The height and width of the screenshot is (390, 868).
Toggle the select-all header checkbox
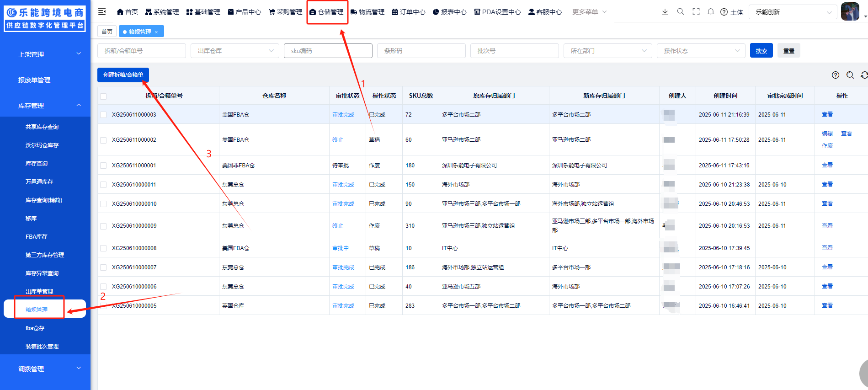click(x=103, y=96)
